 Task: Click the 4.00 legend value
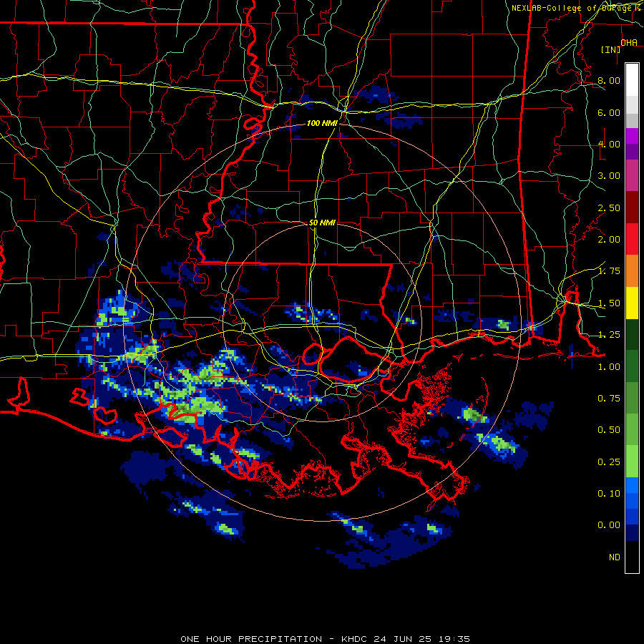click(x=609, y=144)
